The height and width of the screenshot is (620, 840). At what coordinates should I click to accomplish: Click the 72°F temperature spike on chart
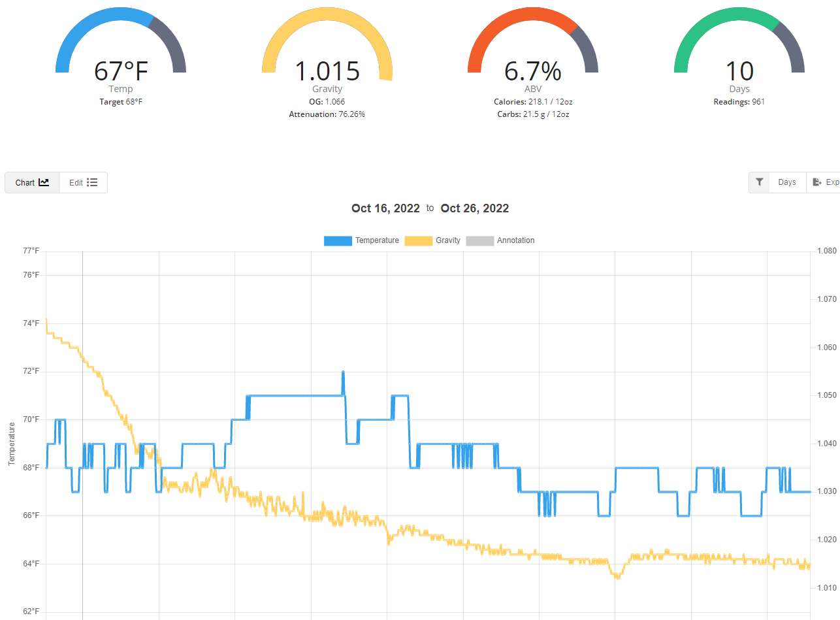tap(343, 373)
